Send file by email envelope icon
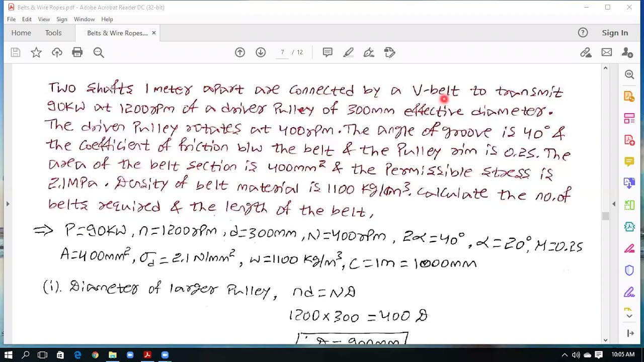 tap(607, 52)
